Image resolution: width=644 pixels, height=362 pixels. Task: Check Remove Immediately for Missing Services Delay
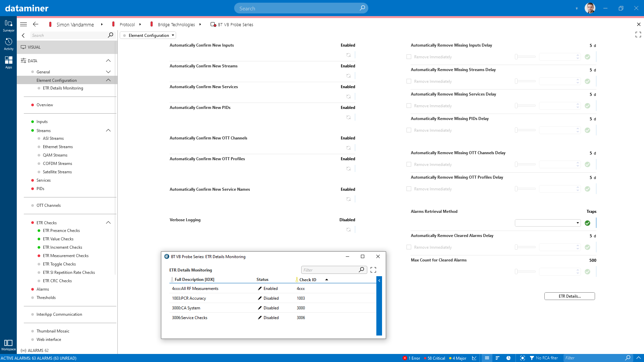(x=409, y=106)
